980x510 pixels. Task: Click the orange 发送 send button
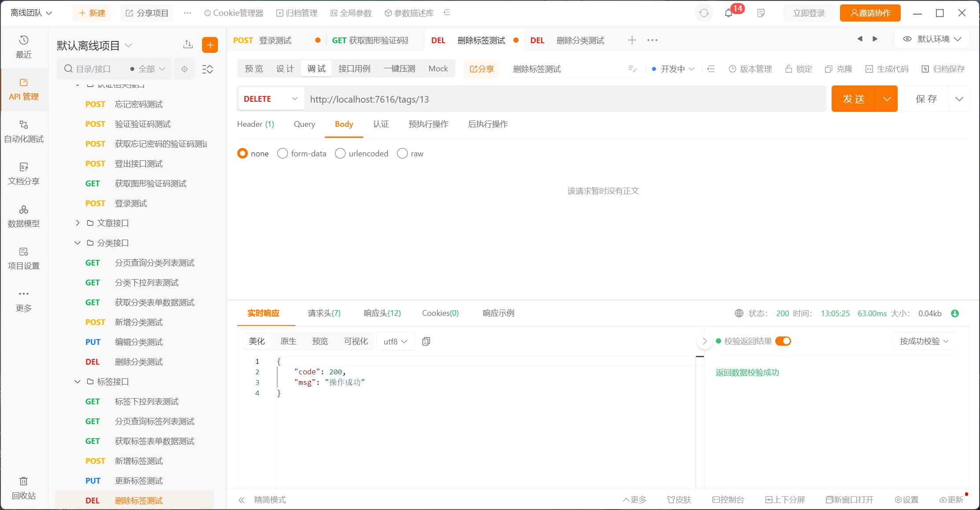click(x=854, y=99)
